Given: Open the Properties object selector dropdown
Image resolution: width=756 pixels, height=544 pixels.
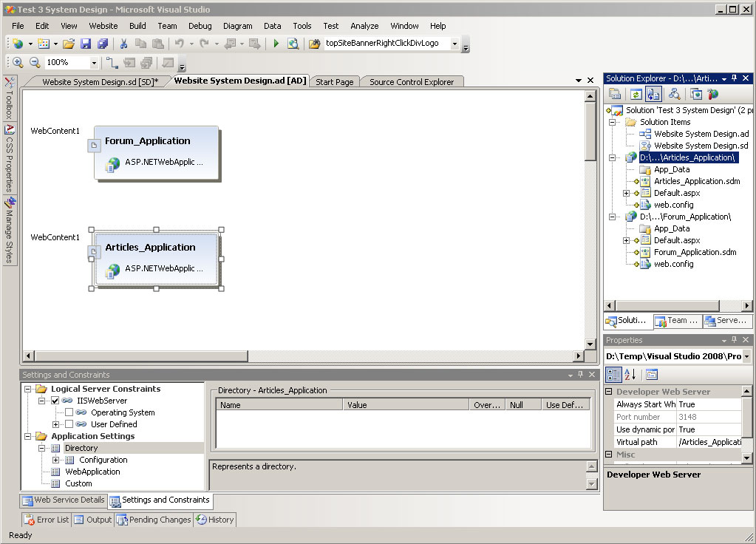Looking at the screenshot, I should click(x=747, y=356).
